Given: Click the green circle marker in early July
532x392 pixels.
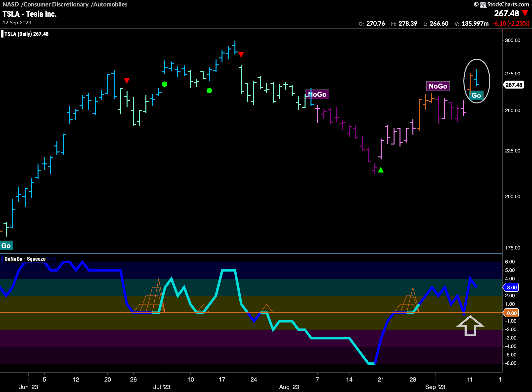Looking at the screenshot, I should pos(165,84).
